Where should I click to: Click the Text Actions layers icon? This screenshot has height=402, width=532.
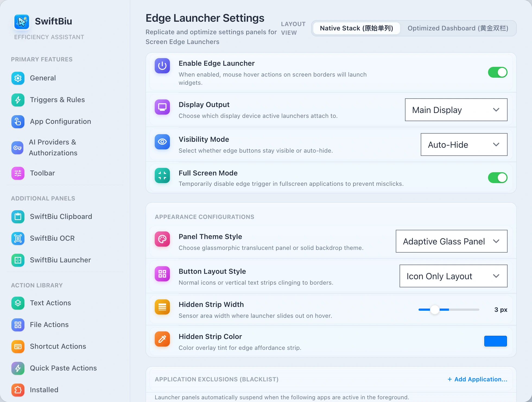click(18, 303)
